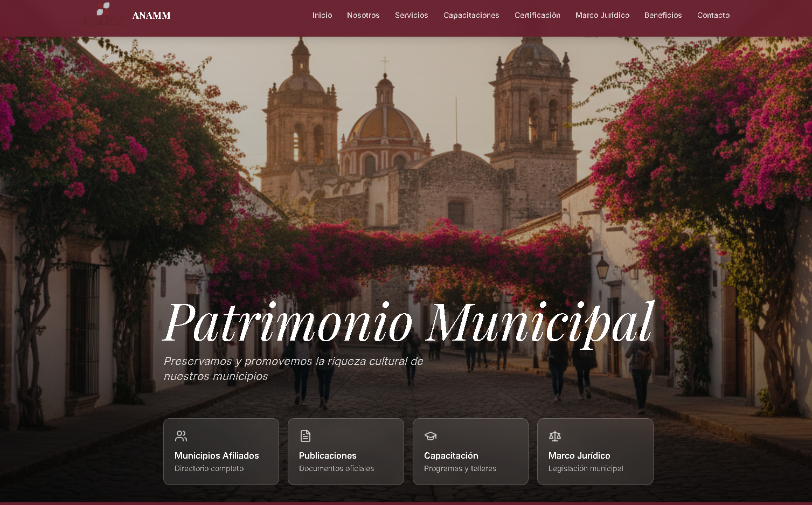812x505 pixels.
Task: Select Servicios in the top menu
Action: point(411,15)
